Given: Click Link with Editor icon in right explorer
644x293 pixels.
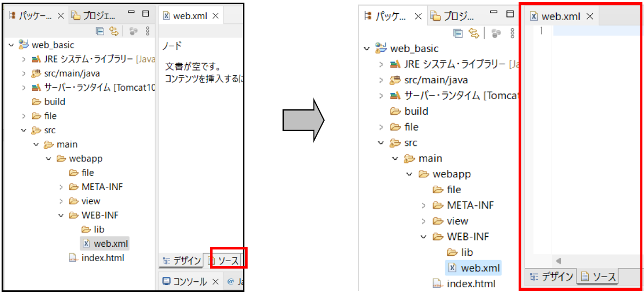Looking at the screenshot, I should [x=472, y=34].
